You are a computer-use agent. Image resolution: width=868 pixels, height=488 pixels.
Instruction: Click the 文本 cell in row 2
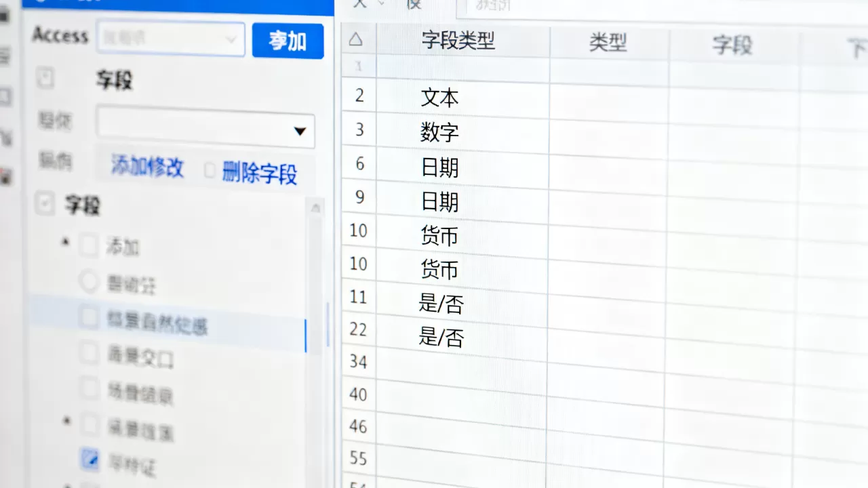462,97
